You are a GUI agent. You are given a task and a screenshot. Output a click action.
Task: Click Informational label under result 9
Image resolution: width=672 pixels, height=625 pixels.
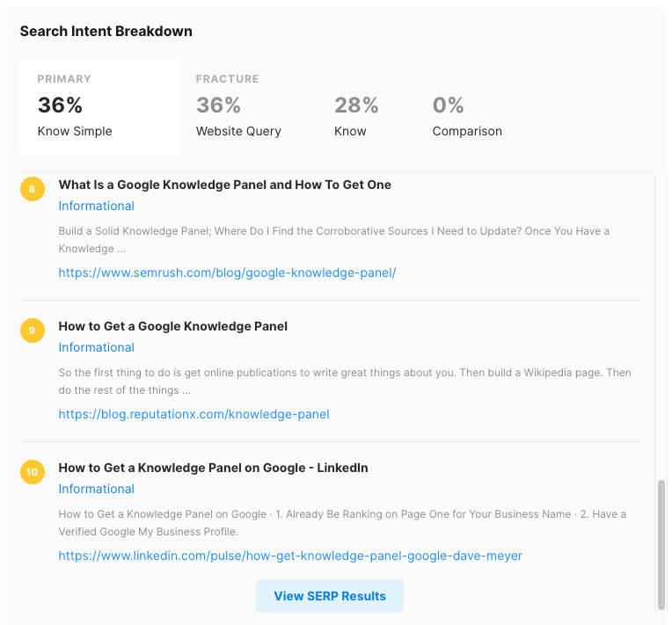(97, 347)
